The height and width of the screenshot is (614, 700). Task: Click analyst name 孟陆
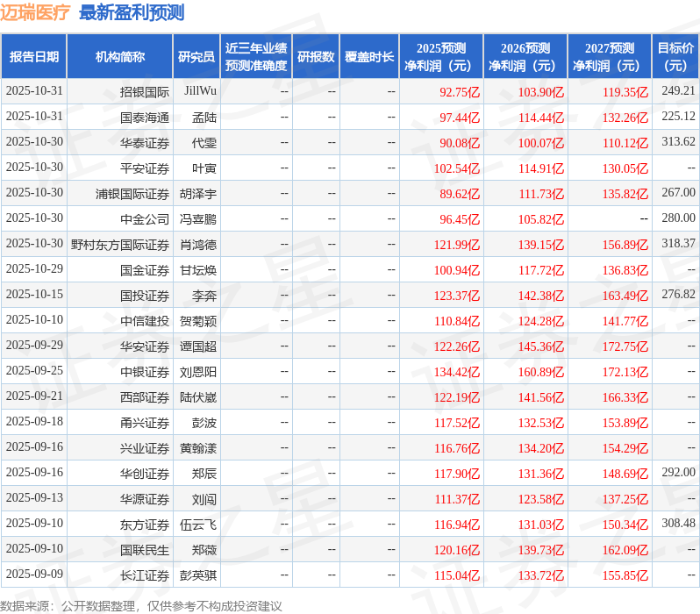(204, 118)
